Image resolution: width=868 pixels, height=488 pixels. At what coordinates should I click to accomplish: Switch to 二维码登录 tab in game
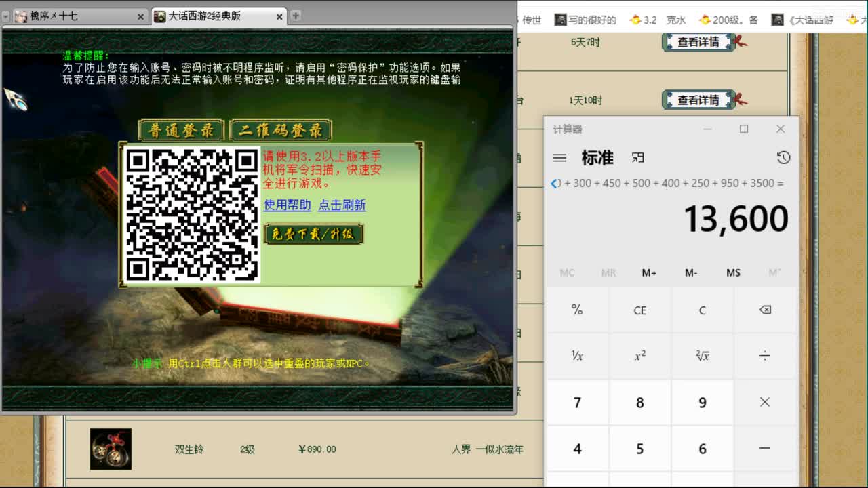tap(280, 130)
